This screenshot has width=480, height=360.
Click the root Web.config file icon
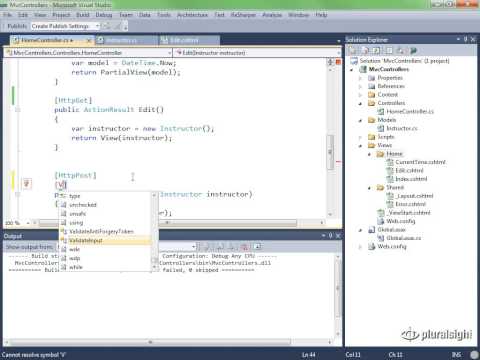pos(372,246)
